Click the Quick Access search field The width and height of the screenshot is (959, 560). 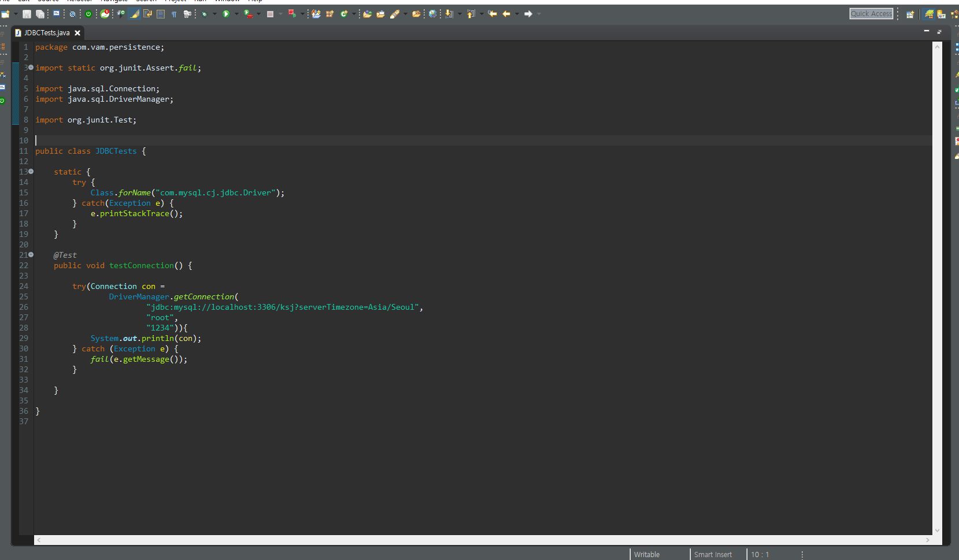(871, 14)
